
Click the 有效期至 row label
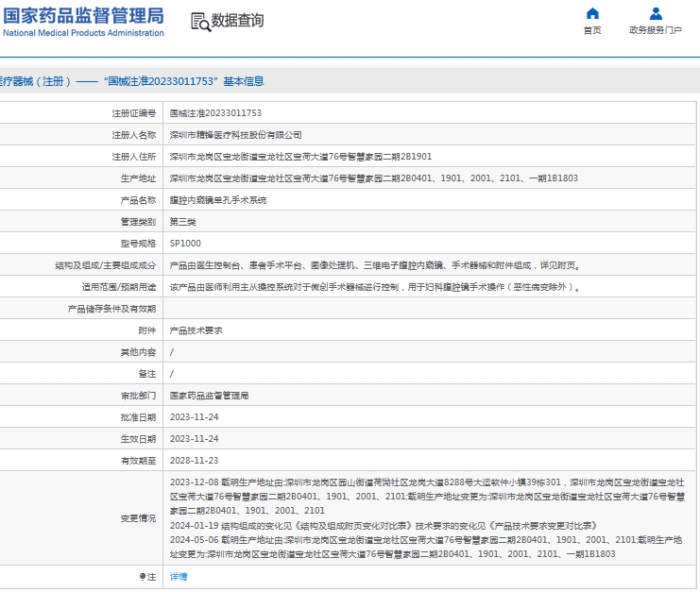coord(138,461)
